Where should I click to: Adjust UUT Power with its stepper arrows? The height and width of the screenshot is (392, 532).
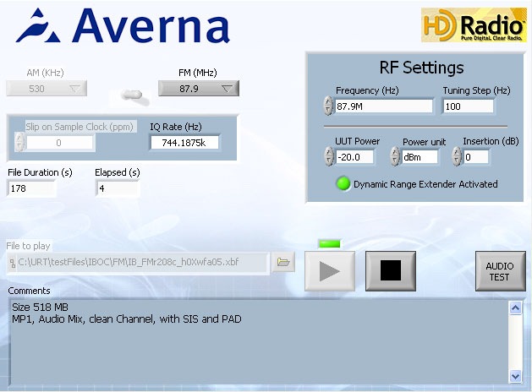click(x=328, y=156)
